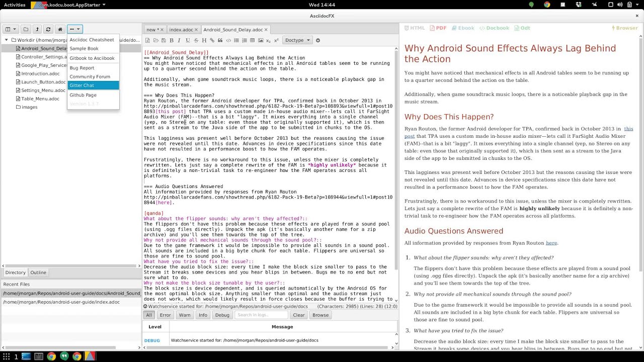Insert a heading with the H icon
The image size is (644, 362).
point(204,40)
